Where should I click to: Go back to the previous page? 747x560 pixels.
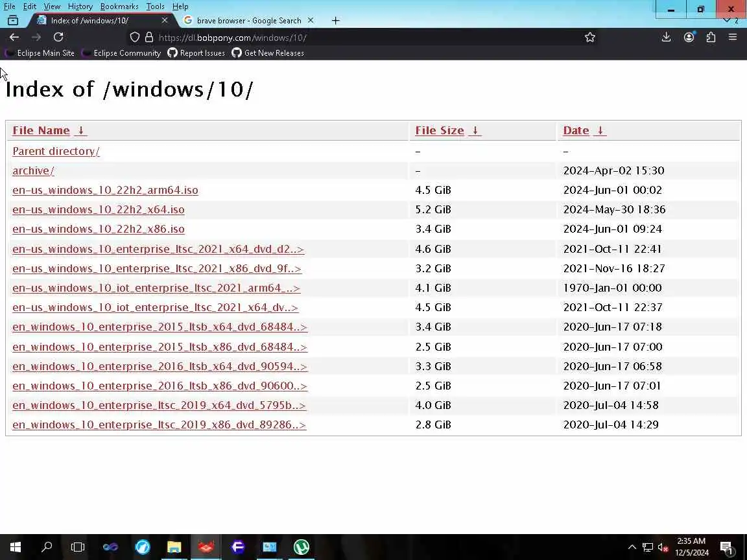(x=14, y=37)
